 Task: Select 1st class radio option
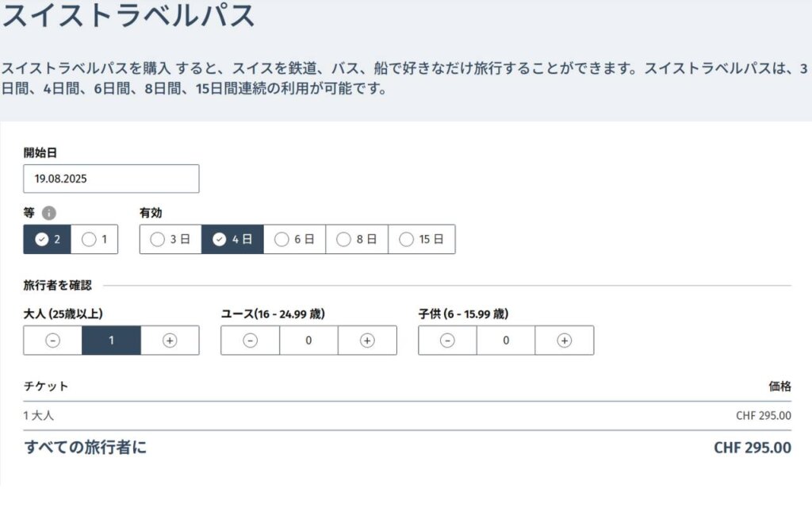click(x=94, y=240)
